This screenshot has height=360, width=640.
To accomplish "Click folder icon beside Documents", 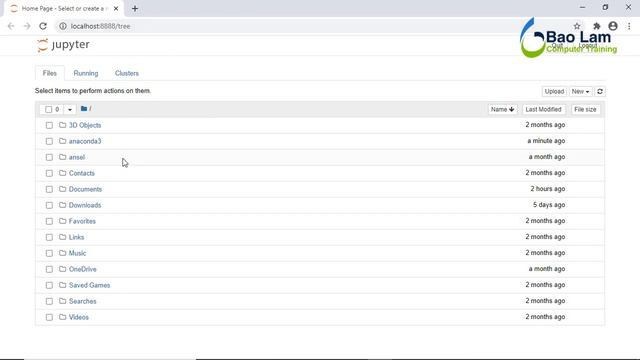I will (62, 189).
